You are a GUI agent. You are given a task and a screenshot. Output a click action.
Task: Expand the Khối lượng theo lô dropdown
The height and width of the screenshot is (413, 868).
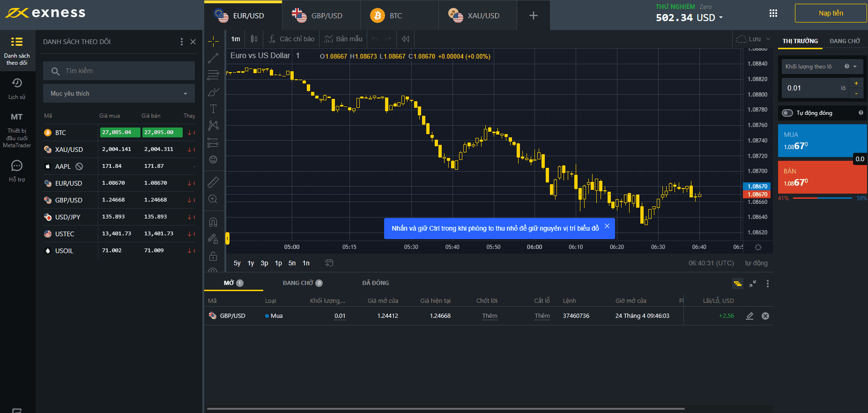point(821,67)
